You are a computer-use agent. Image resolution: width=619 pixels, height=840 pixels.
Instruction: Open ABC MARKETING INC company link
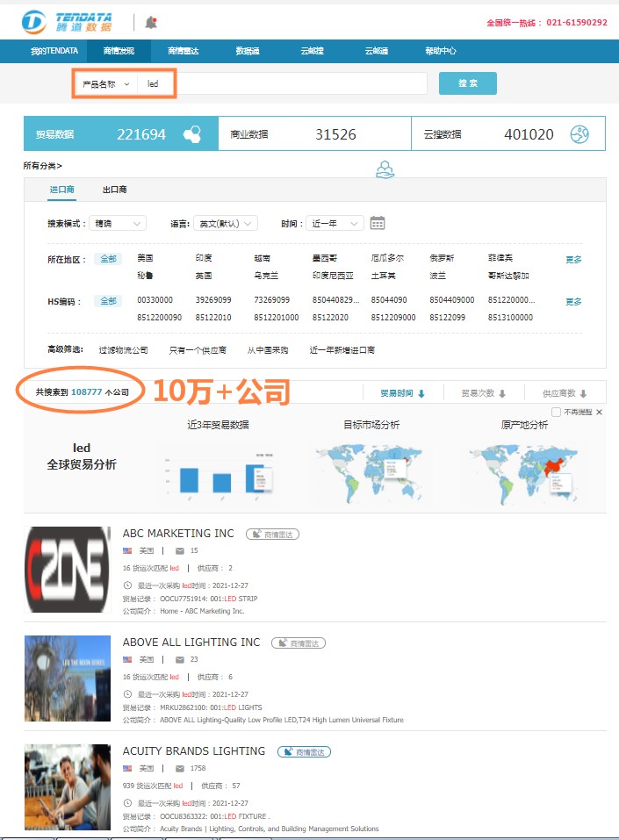[178, 534]
